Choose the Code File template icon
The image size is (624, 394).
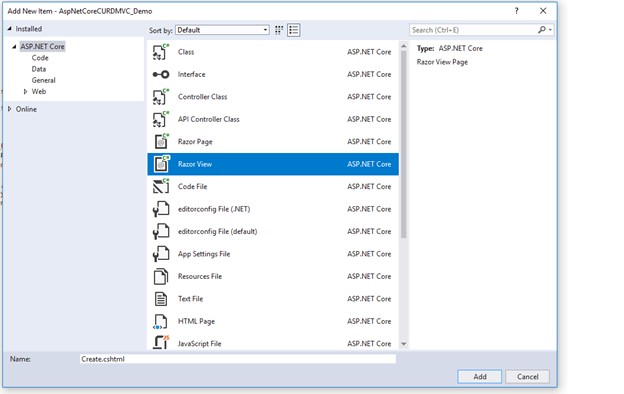point(161,186)
